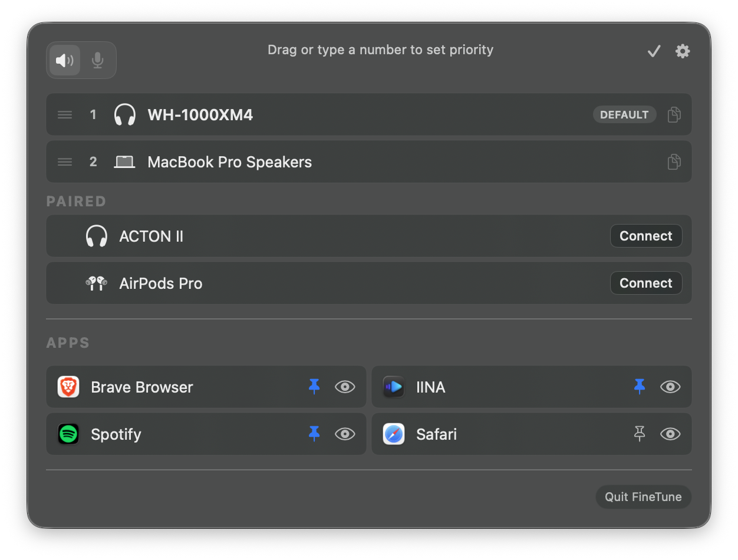Image resolution: width=738 pixels, height=560 pixels.
Task: Toggle IINA's pin setting
Action: pos(640,387)
